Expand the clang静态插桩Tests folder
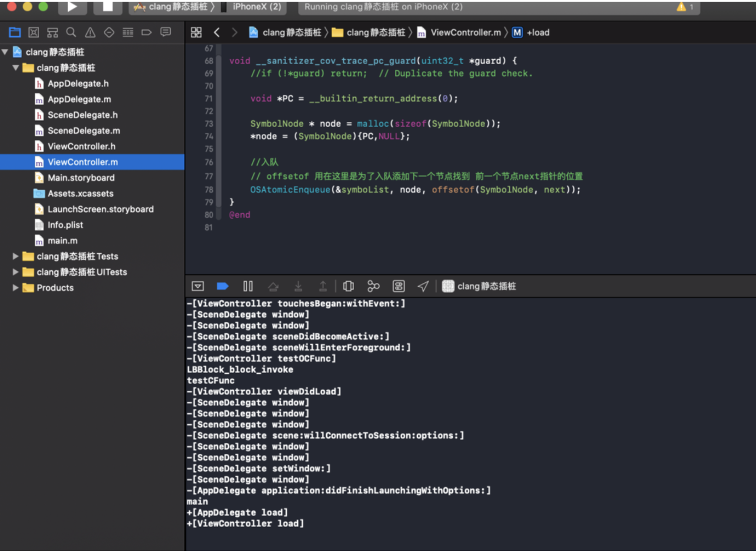The width and height of the screenshot is (756, 552). [x=16, y=257]
